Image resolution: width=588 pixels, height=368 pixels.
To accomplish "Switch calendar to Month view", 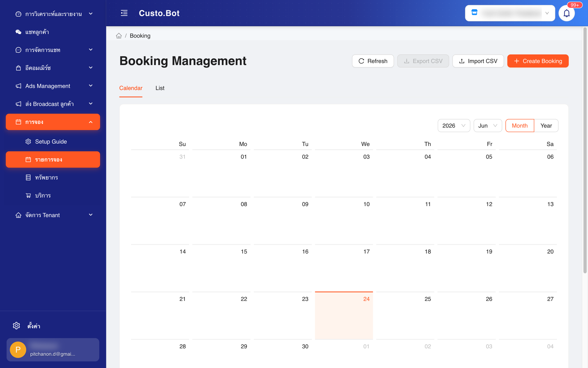I will 520,126.
